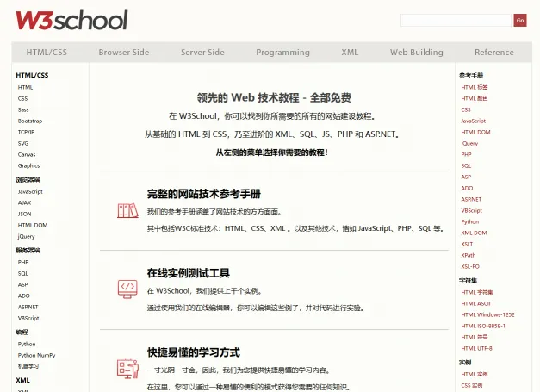The image size is (540, 392).
Task: Open SQL tutorial in left sidebar
Action: tap(22, 273)
